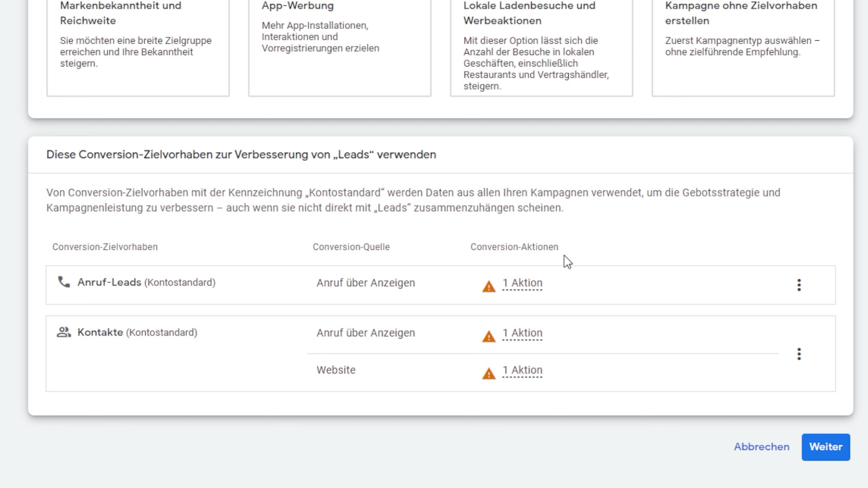Click the heading about Leads Conversion-Zielvorhaben

pyautogui.click(x=241, y=155)
